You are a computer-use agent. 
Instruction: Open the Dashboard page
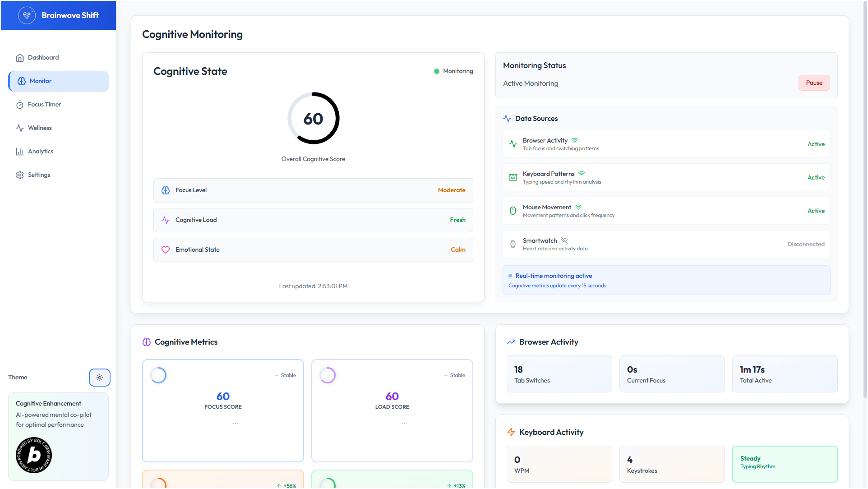43,58
